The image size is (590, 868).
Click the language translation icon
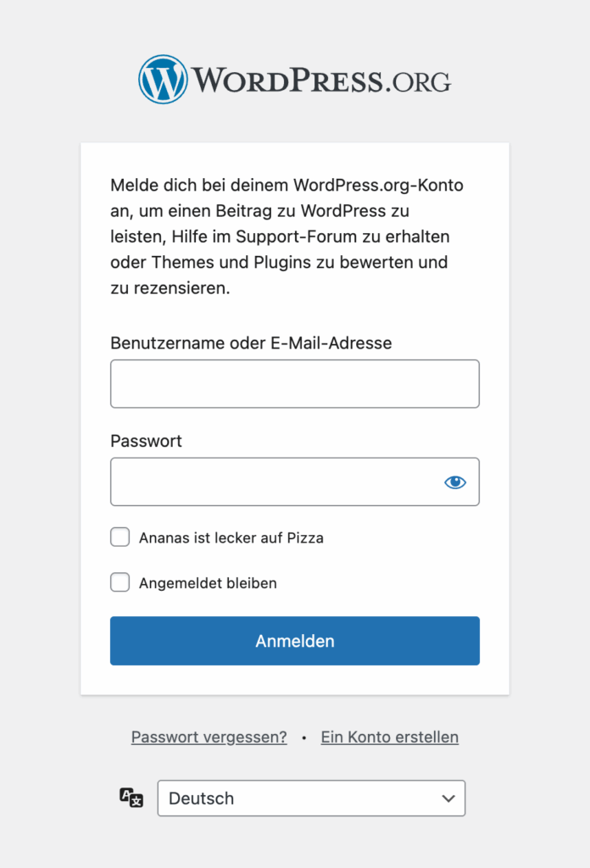[x=131, y=798]
